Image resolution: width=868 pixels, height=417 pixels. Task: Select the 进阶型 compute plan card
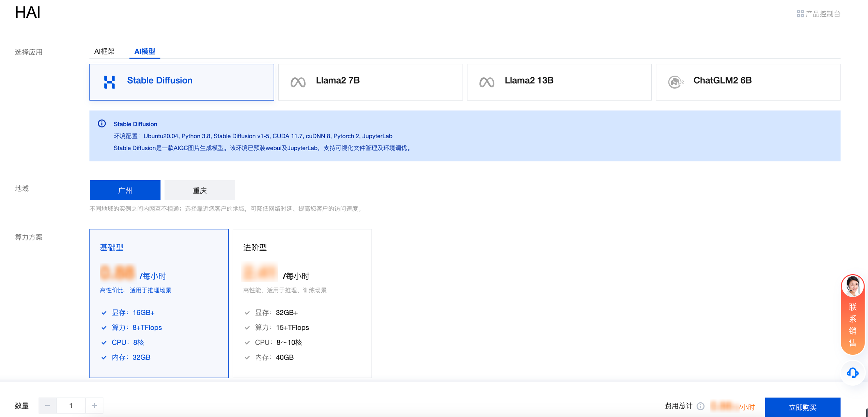point(302,303)
